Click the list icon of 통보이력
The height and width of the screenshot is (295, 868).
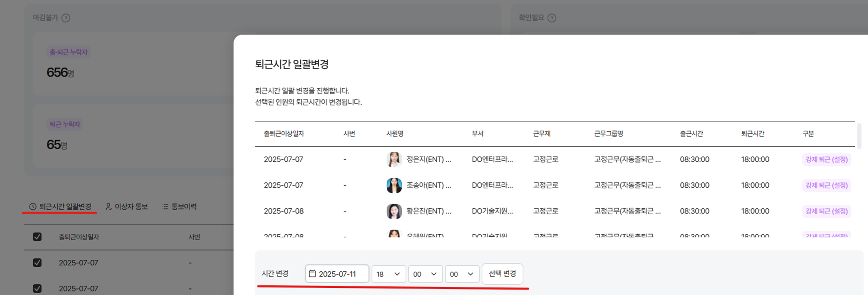click(x=165, y=207)
